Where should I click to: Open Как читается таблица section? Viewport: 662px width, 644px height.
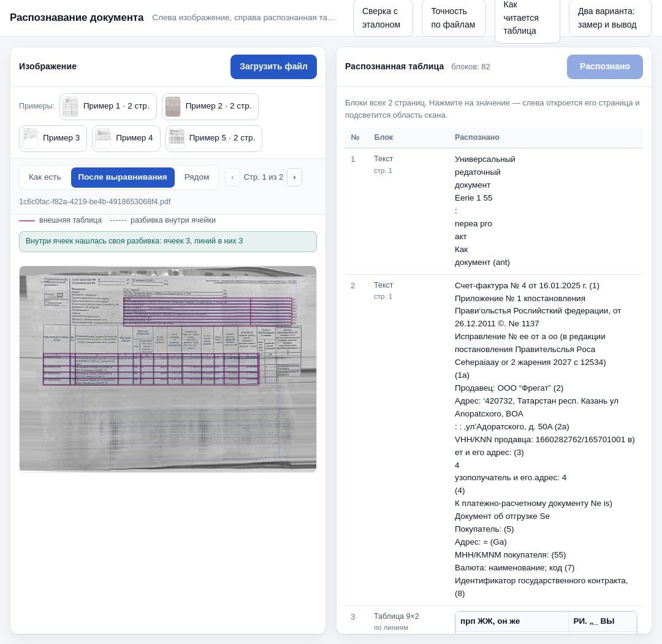pyautogui.click(x=527, y=18)
